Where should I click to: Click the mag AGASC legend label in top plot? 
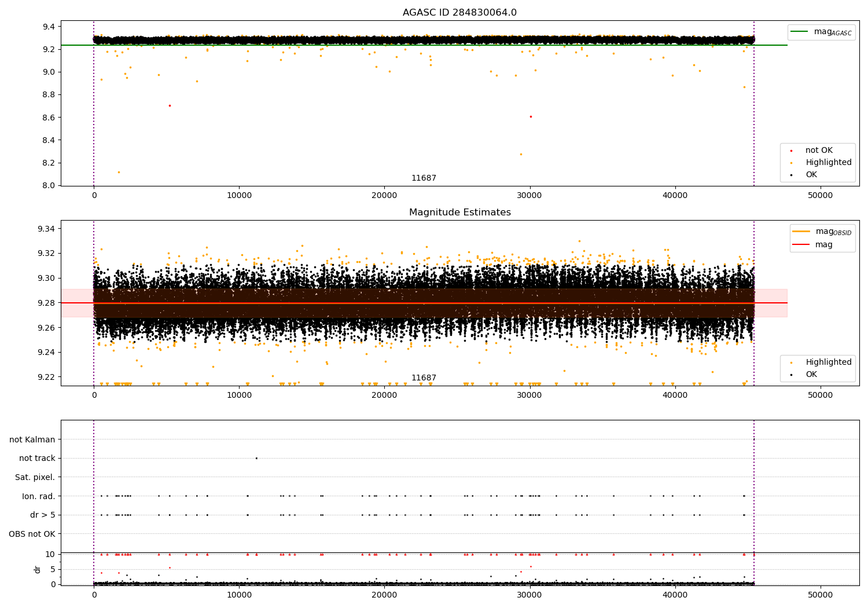click(833, 32)
